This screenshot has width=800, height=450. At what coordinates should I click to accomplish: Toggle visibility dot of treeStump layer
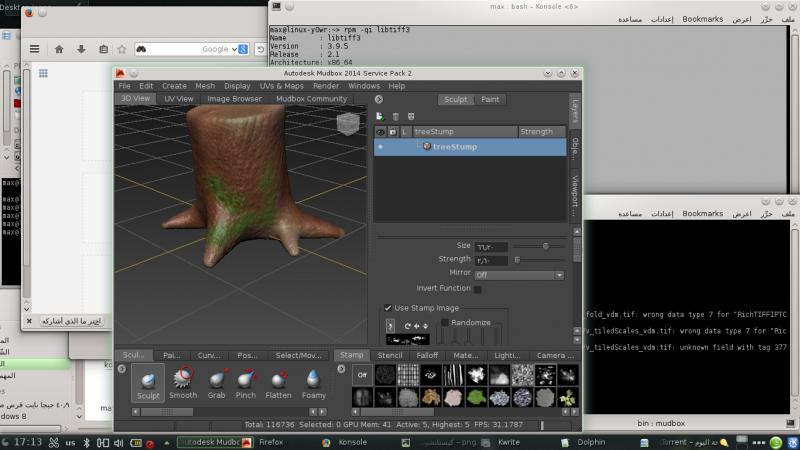pos(380,147)
